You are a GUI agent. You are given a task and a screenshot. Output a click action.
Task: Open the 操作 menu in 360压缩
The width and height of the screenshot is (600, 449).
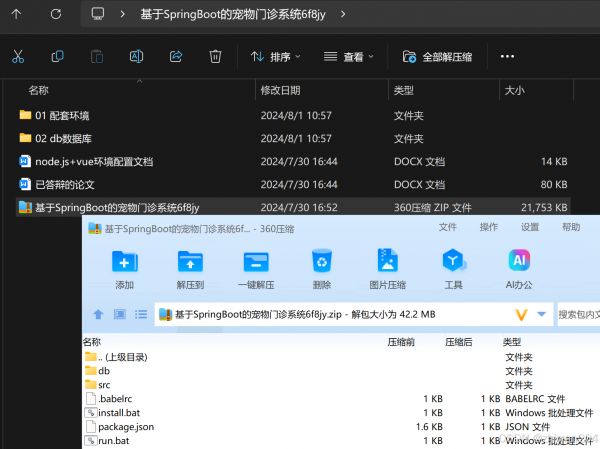489,227
